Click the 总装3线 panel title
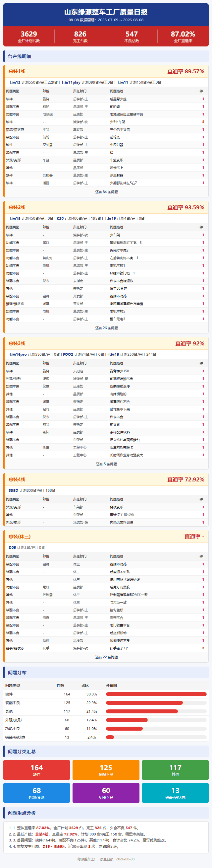212x868 pixels. pyautogui.click(x=17, y=343)
